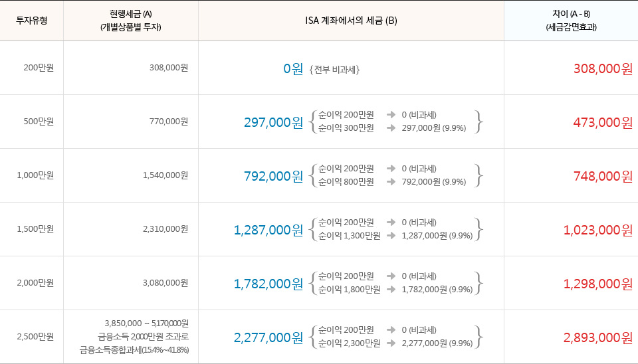Select the 1,000만원 investment row label

[35, 175]
